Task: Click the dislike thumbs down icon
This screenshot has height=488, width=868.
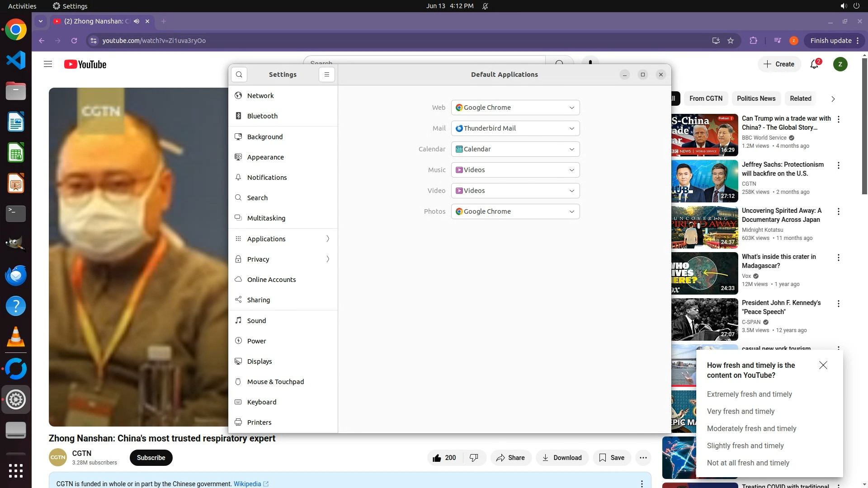Action: tap(474, 458)
